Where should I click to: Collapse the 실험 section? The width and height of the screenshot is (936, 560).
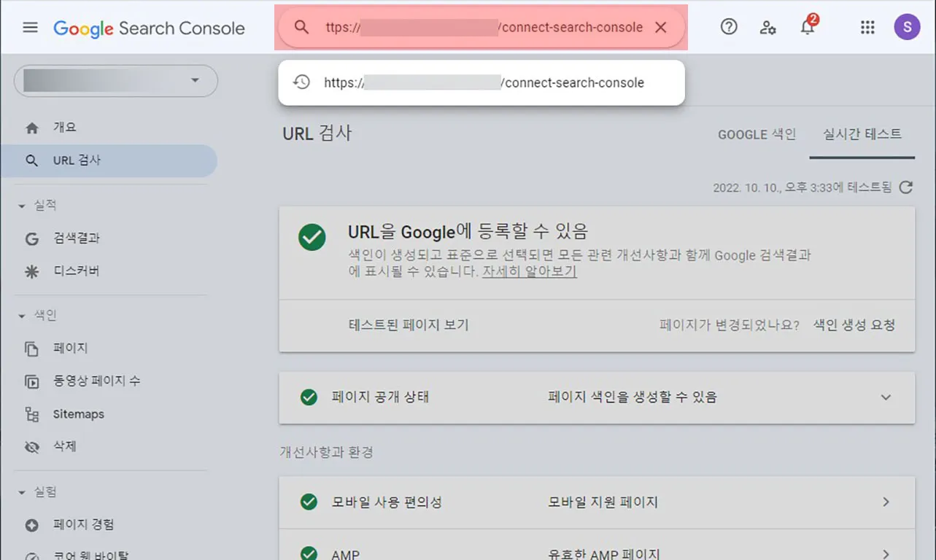pos(22,492)
